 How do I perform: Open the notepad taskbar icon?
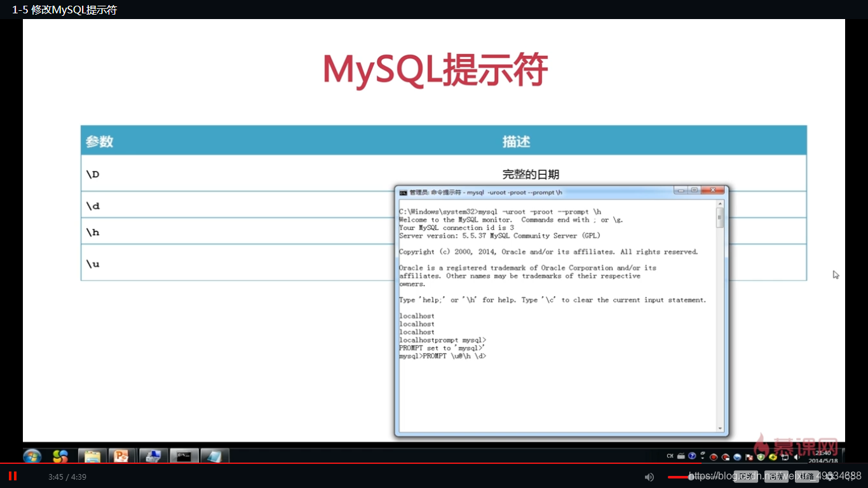(215, 456)
